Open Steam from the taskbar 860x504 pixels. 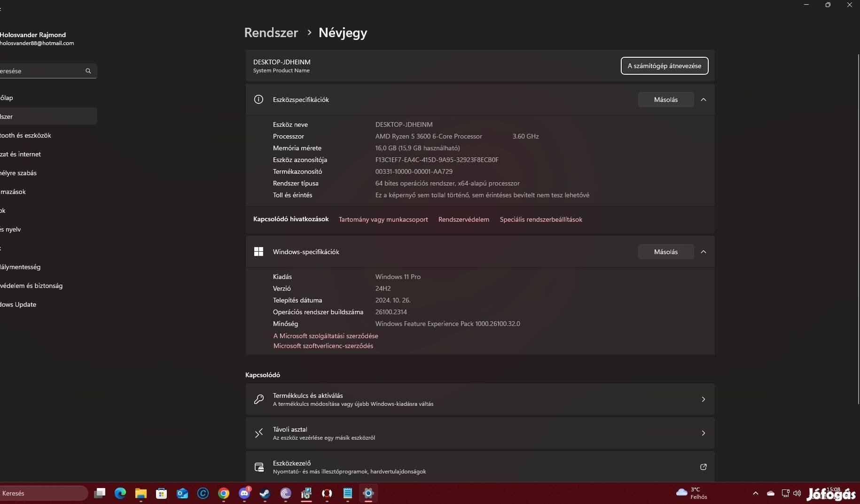point(265,493)
